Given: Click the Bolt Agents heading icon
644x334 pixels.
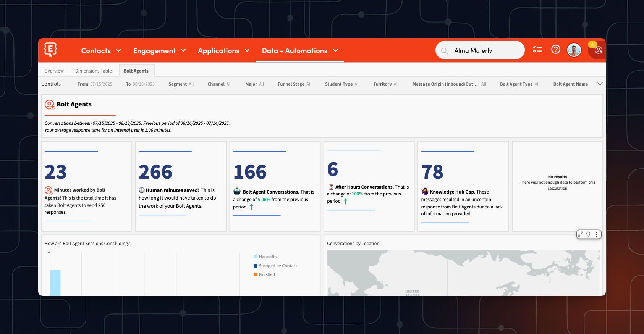Looking at the screenshot, I should [50, 105].
